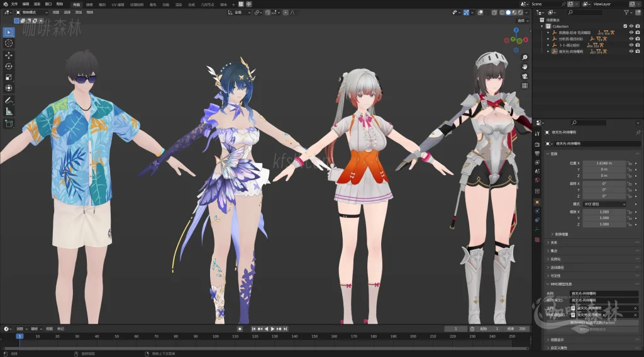Activate the Rotate tool
This screenshot has width=644, height=357.
(x=9, y=66)
